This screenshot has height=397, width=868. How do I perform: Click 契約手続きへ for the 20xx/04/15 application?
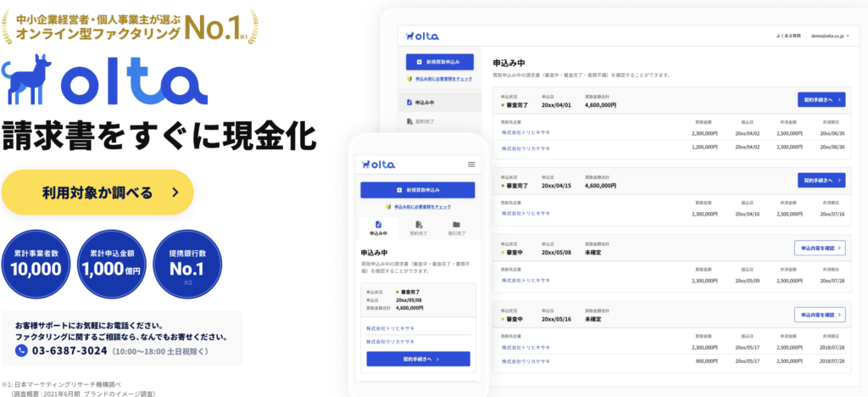click(821, 181)
